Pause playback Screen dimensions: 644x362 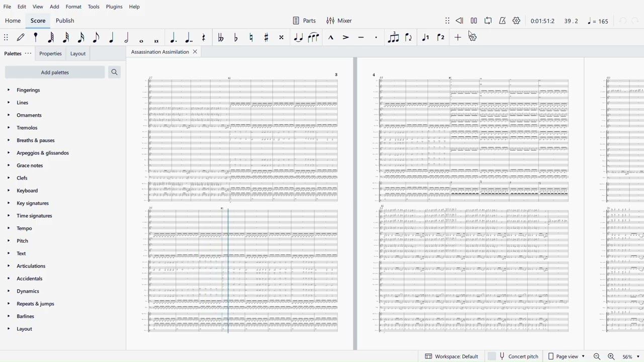pos(473,21)
